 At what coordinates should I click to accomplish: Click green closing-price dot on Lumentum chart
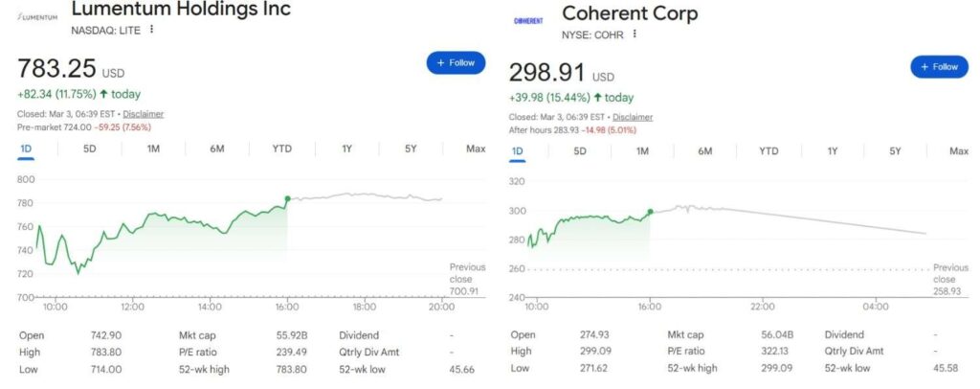(x=287, y=199)
